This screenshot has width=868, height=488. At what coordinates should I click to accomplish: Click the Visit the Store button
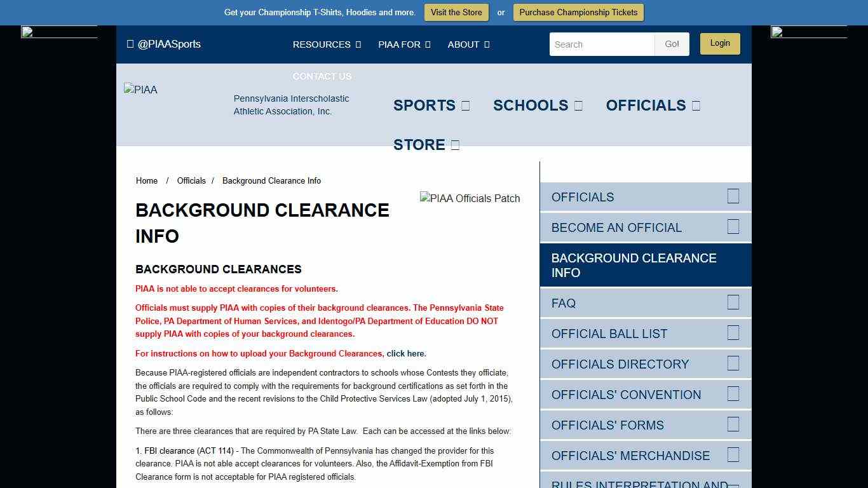click(x=456, y=12)
